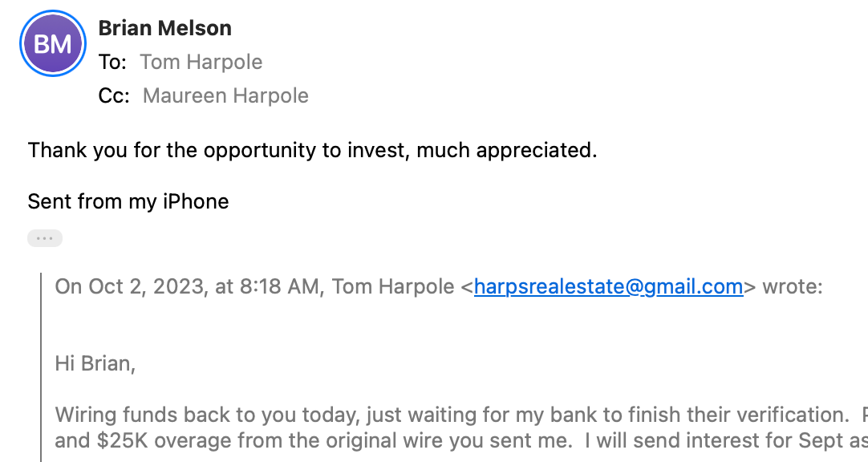Expand the hidden quoted text ellipsis
The width and height of the screenshot is (868, 462).
pos(44,238)
